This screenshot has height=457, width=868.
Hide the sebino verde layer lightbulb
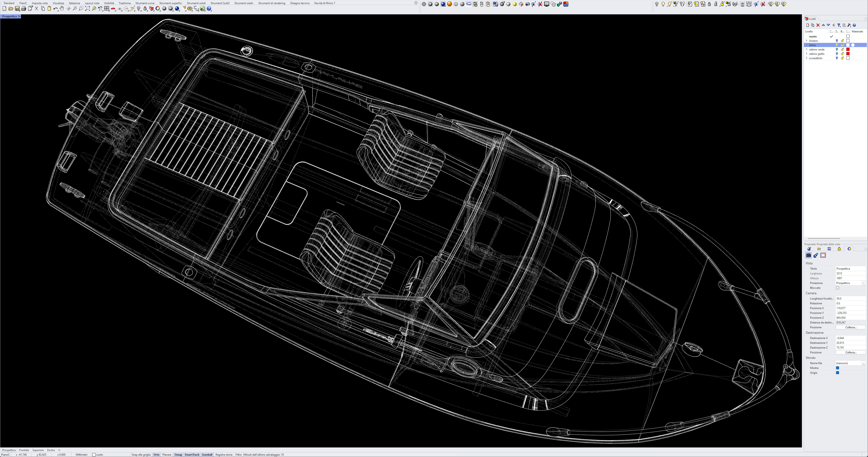coord(837,50)
